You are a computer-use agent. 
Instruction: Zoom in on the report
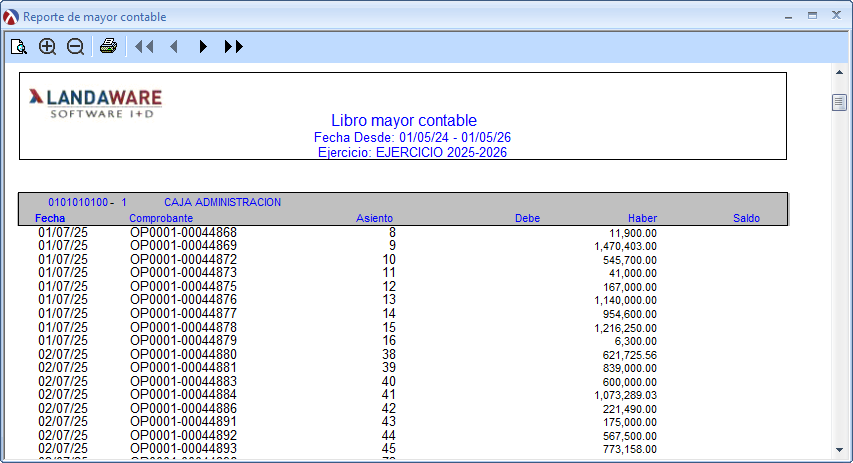[47, 47]
